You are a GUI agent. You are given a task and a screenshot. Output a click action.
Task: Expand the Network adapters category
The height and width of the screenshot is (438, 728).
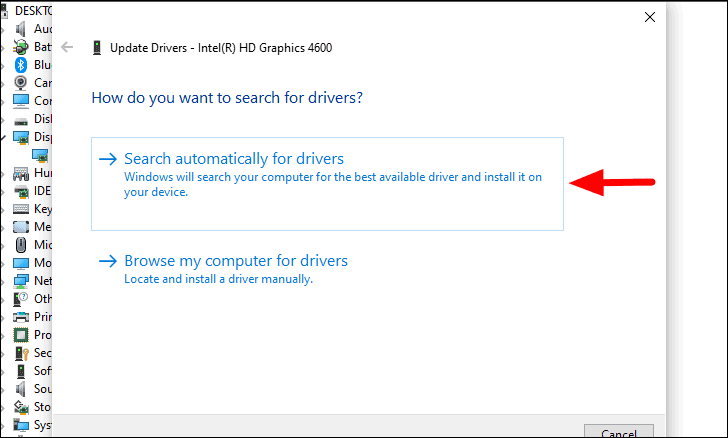point(3,282)
